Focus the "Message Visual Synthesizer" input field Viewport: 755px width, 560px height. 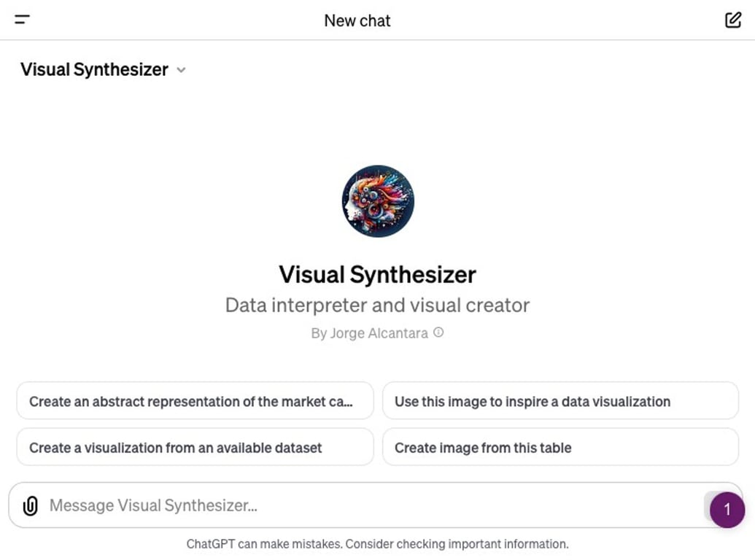pos(292,505)
